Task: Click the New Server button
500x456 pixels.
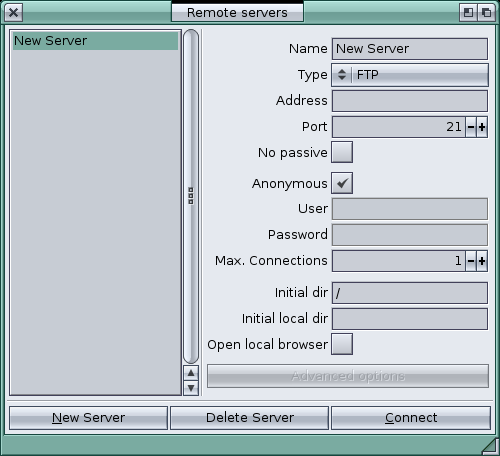Action: point(88,418)
